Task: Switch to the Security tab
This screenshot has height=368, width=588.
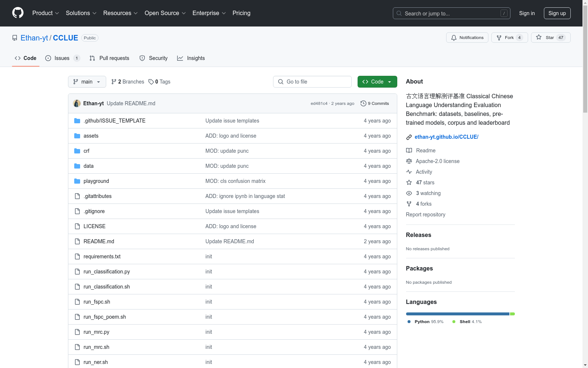Action: pos(154,58)
